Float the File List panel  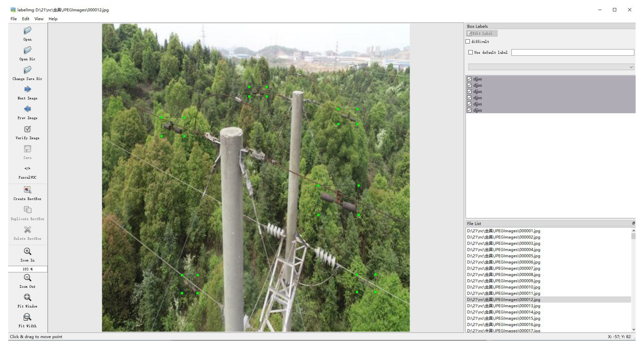[633, 223]
